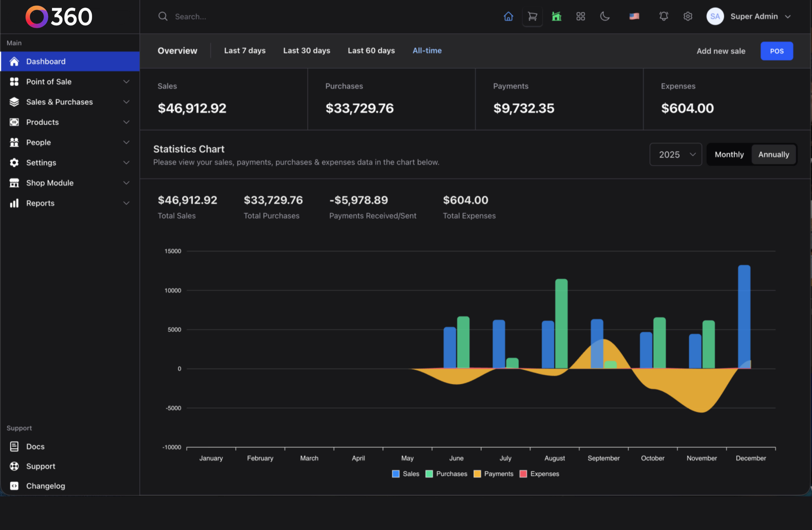Click the green store icon
This screenshot has height=530, width=812.
click(556, 16)
